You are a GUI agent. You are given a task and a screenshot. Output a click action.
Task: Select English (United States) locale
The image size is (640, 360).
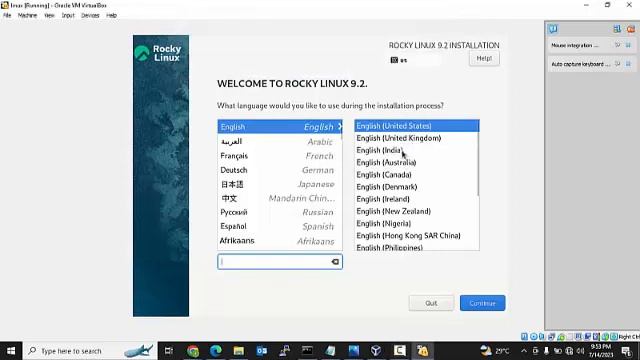coord(416,126)
